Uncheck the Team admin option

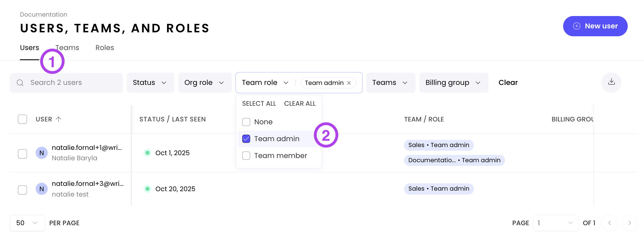[x=246, y=139]
